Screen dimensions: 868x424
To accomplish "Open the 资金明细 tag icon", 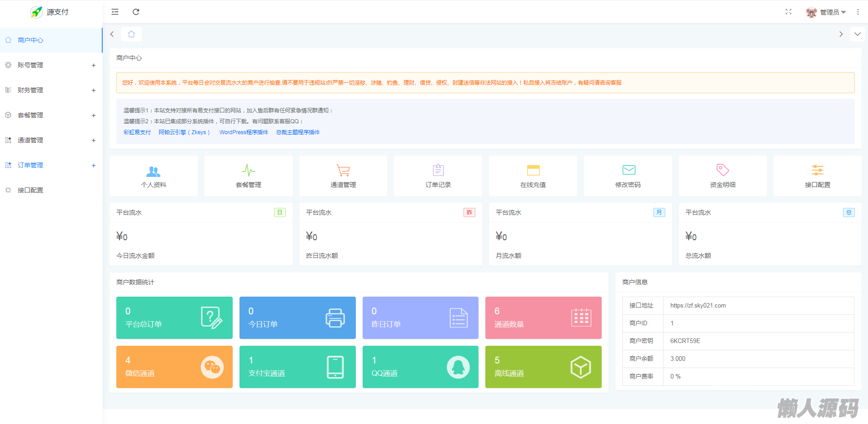I will click(723, 170).
